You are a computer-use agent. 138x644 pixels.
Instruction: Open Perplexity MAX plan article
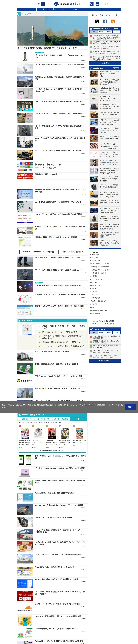pos(59,505)
